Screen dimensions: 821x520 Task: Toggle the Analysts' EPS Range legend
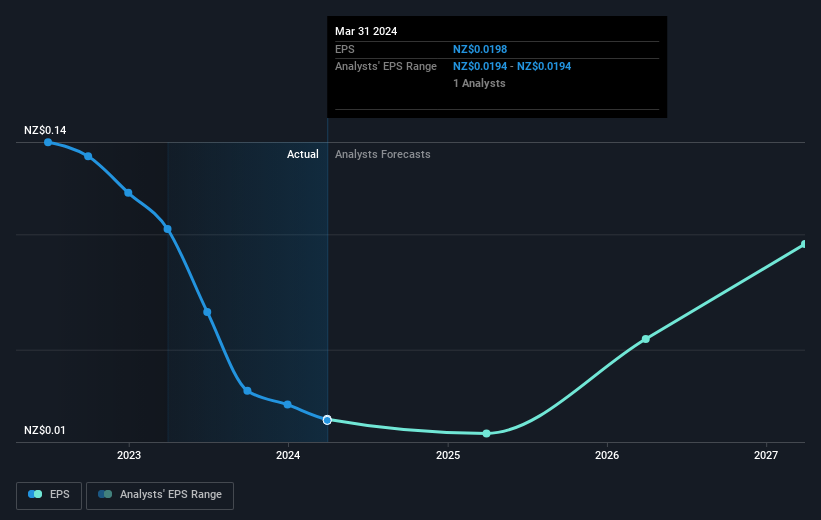pyautogui.click(x=160, y=495)
